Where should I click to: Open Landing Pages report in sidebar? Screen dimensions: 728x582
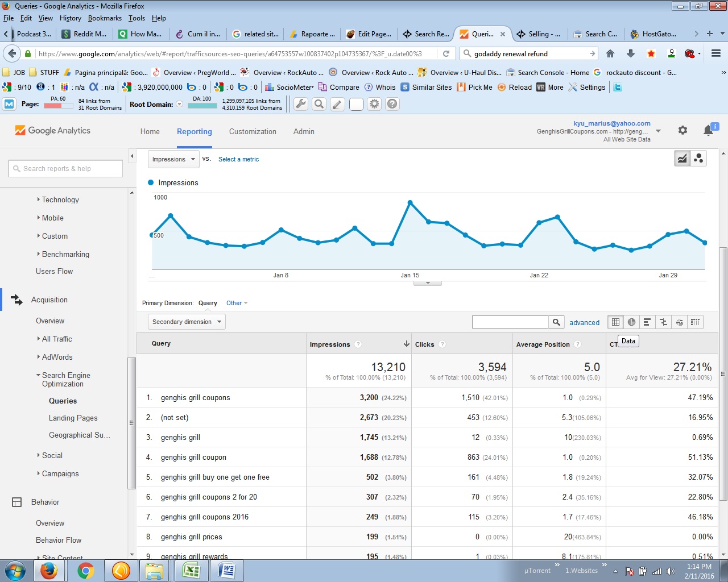[x=73, y=418]
